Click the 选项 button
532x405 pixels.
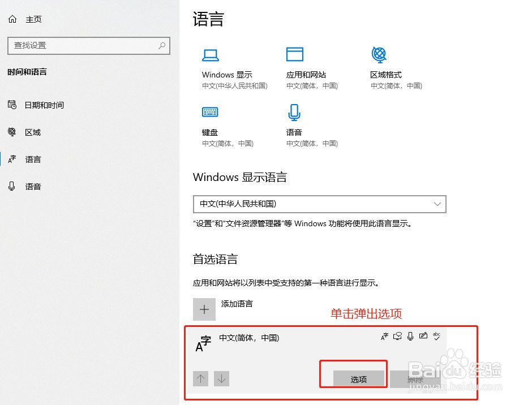point(359,379)
